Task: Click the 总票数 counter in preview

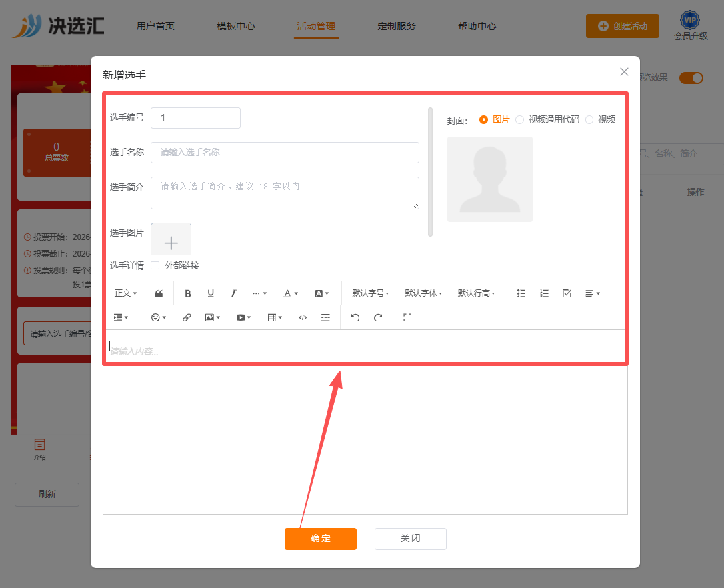Action: [x=57, y=153]
